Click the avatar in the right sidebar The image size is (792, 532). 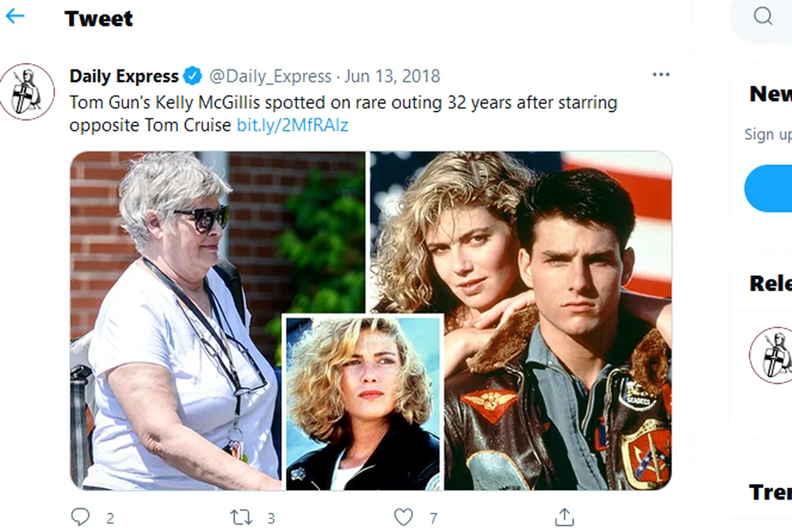(x=771, y=356)
